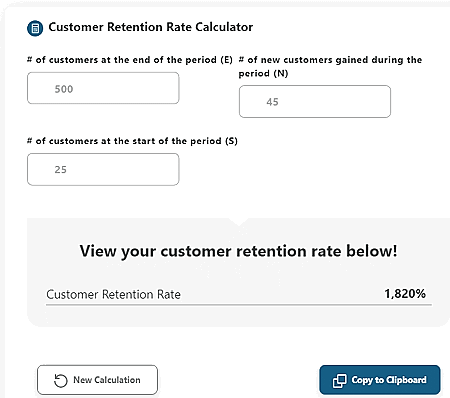Viewport: 450px width, 398px height.
Task: Select the 1,820% result value
Action: coord(405,294)
